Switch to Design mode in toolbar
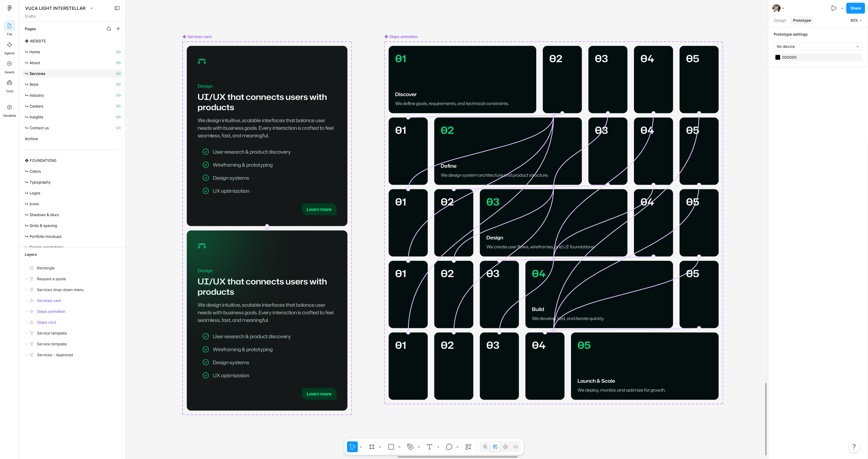868x459 pixels. point(495,447)
